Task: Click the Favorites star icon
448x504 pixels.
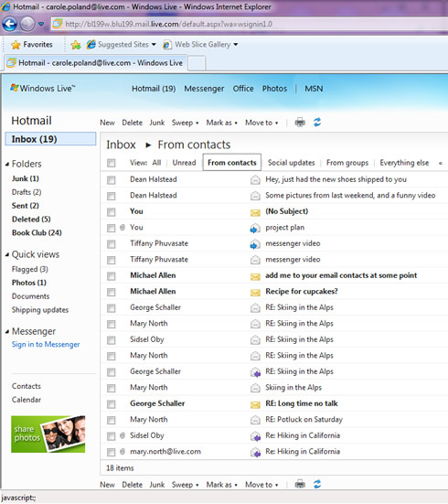Action: coord(16,45)
